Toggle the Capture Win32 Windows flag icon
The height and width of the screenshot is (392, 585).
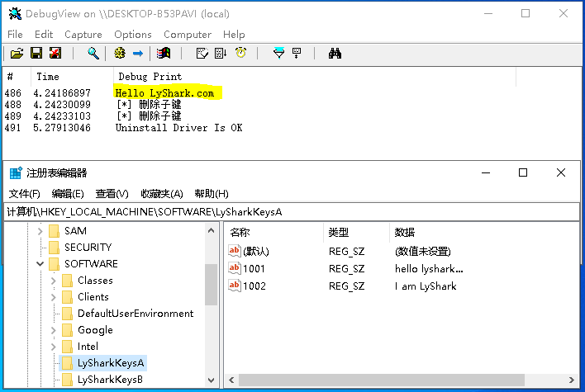point(164,54)
